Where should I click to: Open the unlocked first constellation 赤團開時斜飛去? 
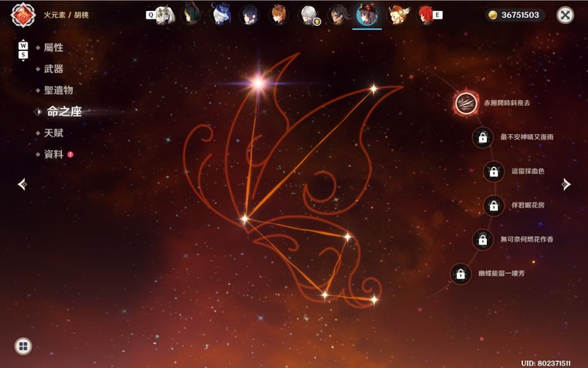(x=466, y=103)
